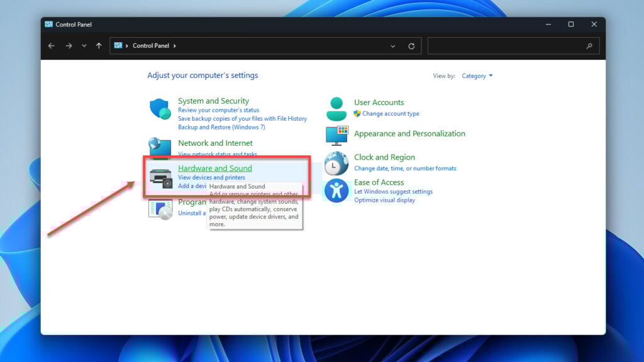Click the search magnifier icon
The image size is (644, 362).
pos(589,46)
